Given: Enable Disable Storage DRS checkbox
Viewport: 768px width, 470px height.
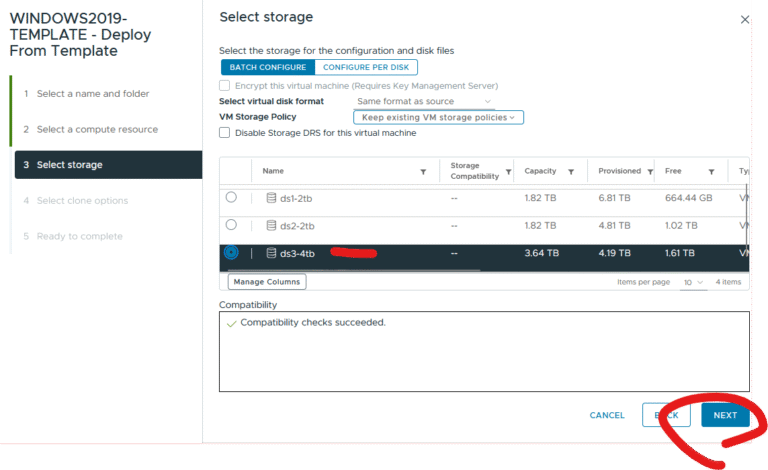Looking at the screenshot, I should [x=225, y=133].
